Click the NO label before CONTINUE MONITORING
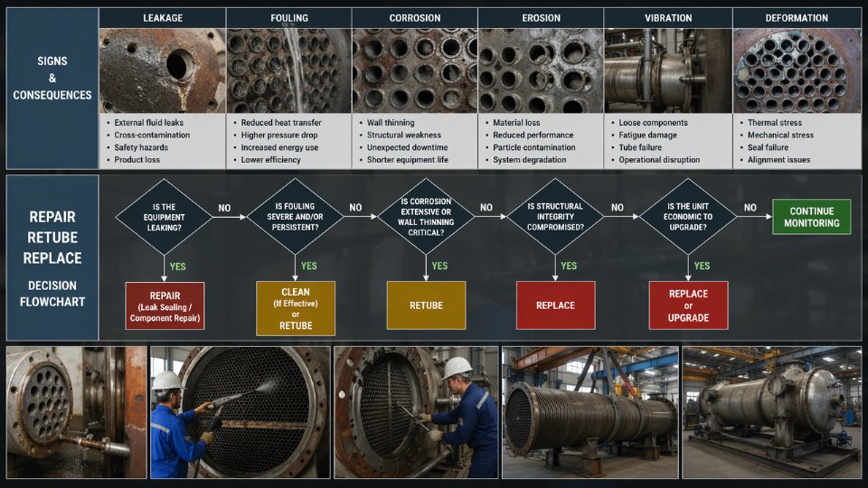 pyautogui.click(x=750, y=208)
